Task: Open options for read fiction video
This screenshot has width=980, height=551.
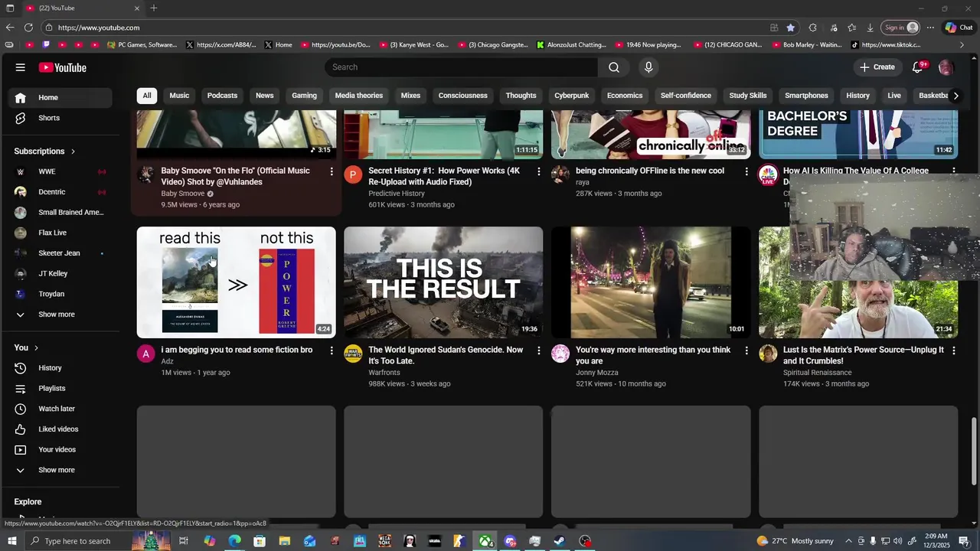Action: 332,350
